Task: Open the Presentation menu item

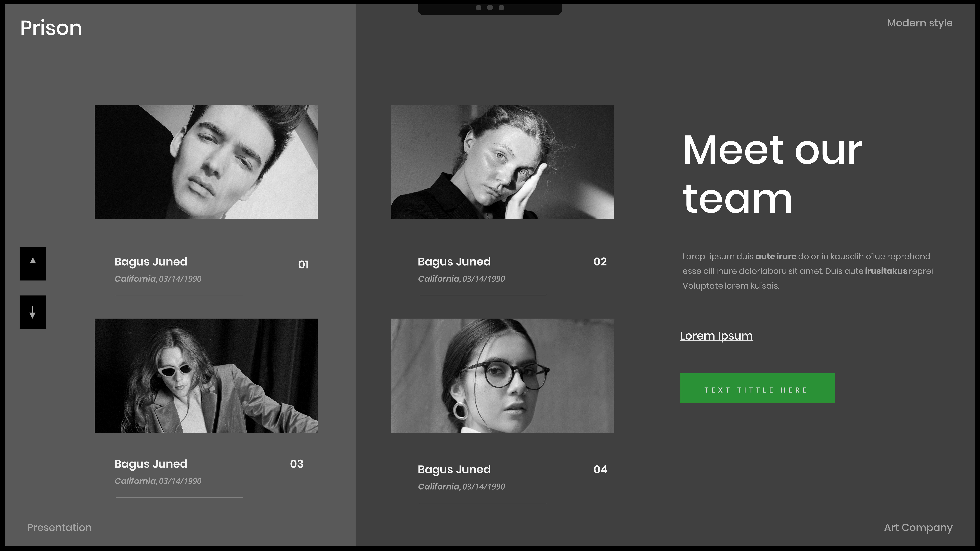Action: [59, 527]
